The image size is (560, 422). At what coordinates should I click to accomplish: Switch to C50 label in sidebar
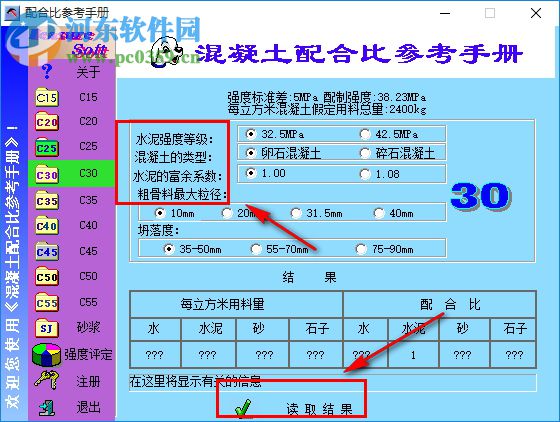[x=88, y=276]
